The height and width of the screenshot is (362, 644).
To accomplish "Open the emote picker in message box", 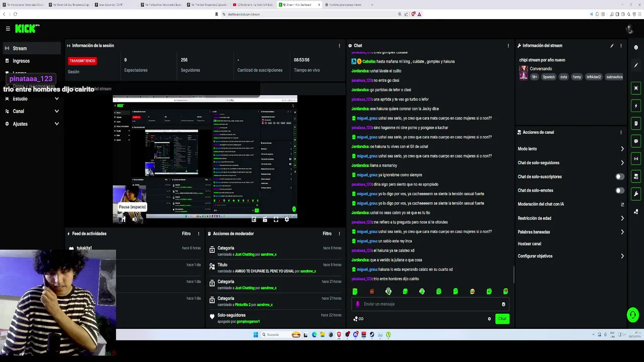I will (x=503, y=304).
